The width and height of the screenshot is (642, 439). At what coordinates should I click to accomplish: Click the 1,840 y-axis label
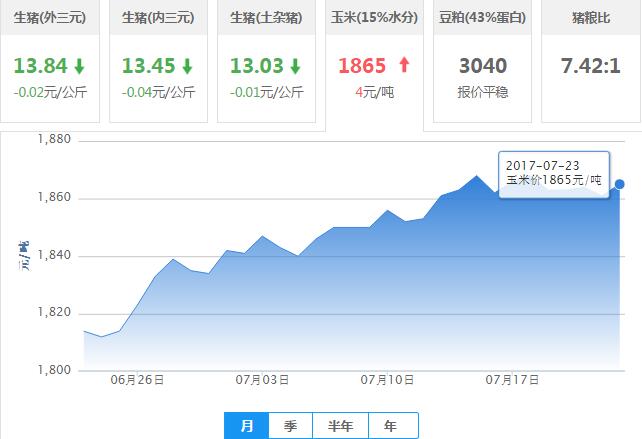(54, 256)
